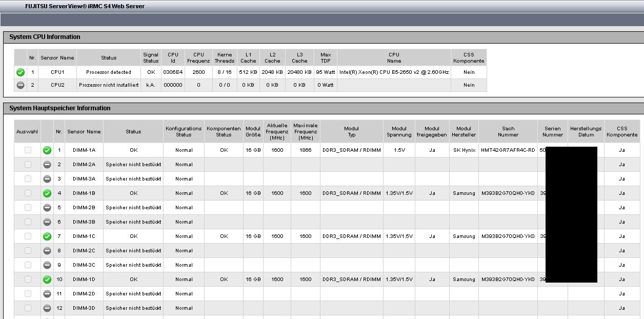This screenshot has height=319, width=644.
Task: Click the CPU1 sensor name cell
Action: point(57,72)
